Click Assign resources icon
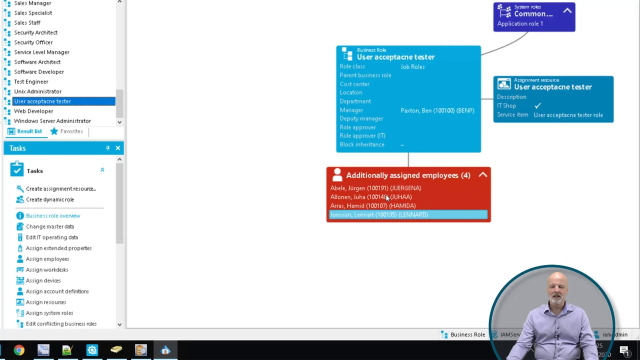Viewport: 640px width, 360px height. pos(20,302)
